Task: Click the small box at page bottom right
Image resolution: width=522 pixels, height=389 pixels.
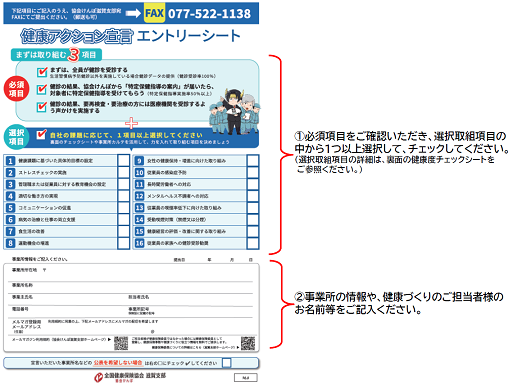Action: [246, 378]
